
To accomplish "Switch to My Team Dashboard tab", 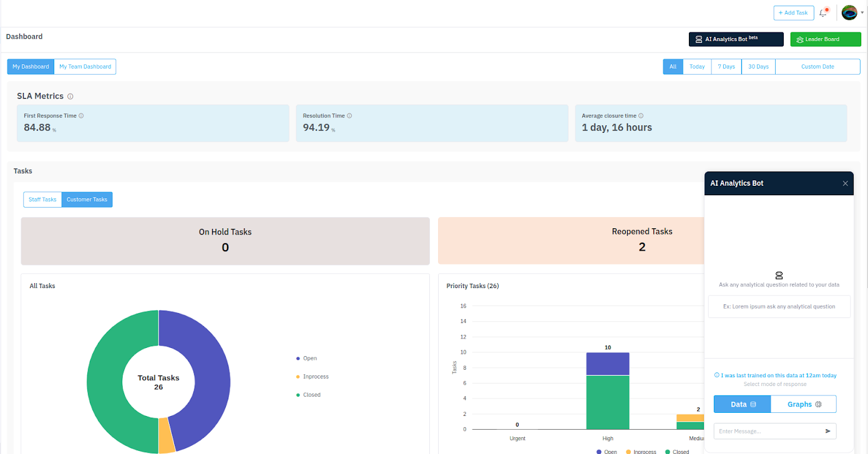I will 85,67.
